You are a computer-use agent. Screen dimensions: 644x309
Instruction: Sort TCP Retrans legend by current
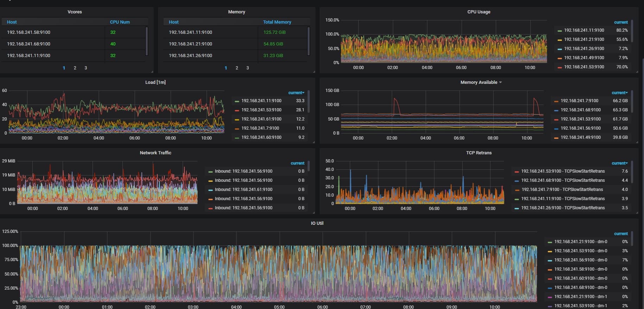pos(619,163)
